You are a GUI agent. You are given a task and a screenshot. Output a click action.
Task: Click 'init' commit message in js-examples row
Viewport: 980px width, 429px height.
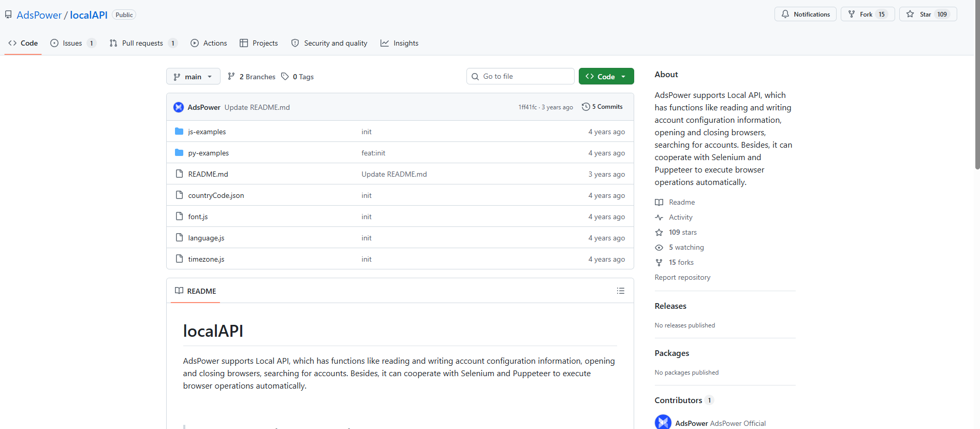pyautogui.click(x=367, y=132)
